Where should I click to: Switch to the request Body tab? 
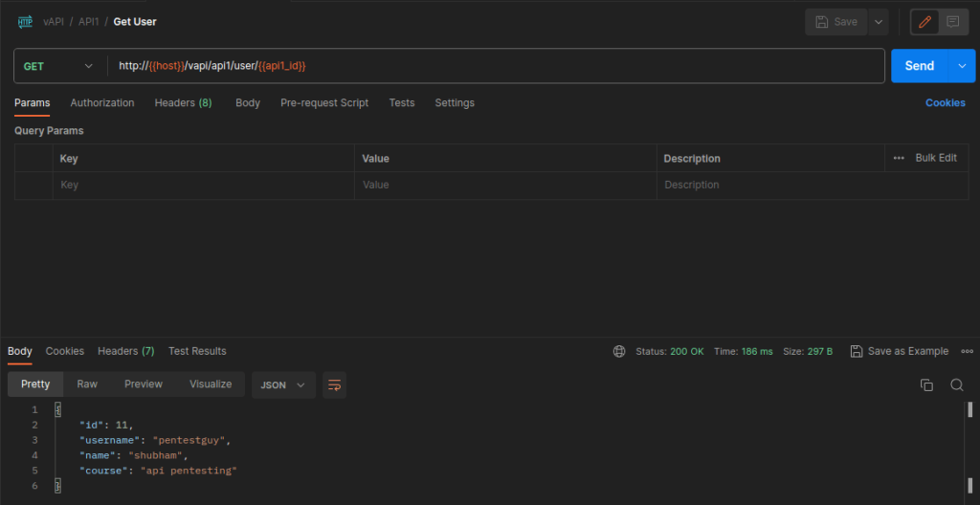[248, 102]
